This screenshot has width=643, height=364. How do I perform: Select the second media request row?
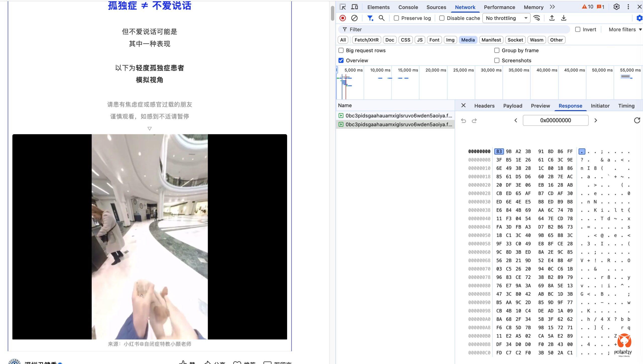click(398, 124)
